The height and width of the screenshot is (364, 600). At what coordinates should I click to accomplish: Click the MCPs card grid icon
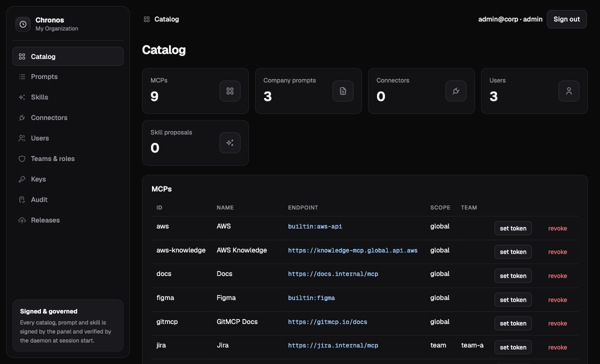tap(230, 91)
